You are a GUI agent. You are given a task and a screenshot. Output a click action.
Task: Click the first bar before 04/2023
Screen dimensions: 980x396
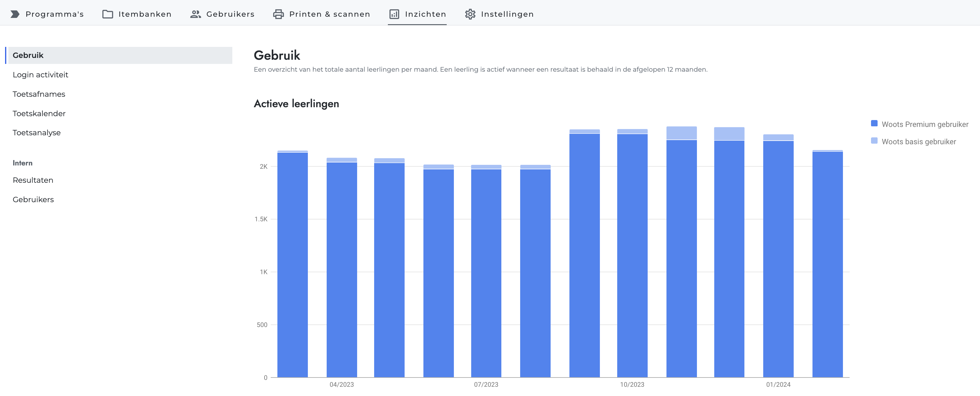[x=293, y=264]
